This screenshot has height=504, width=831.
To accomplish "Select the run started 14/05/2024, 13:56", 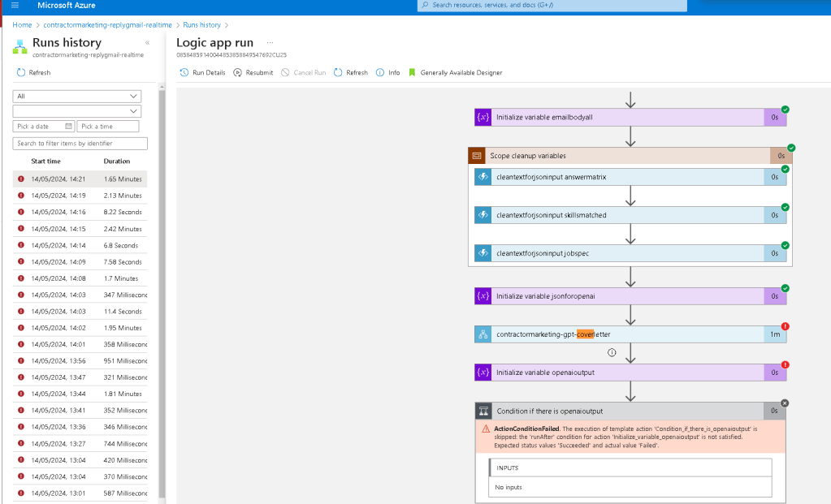I will tap(80, 360).
